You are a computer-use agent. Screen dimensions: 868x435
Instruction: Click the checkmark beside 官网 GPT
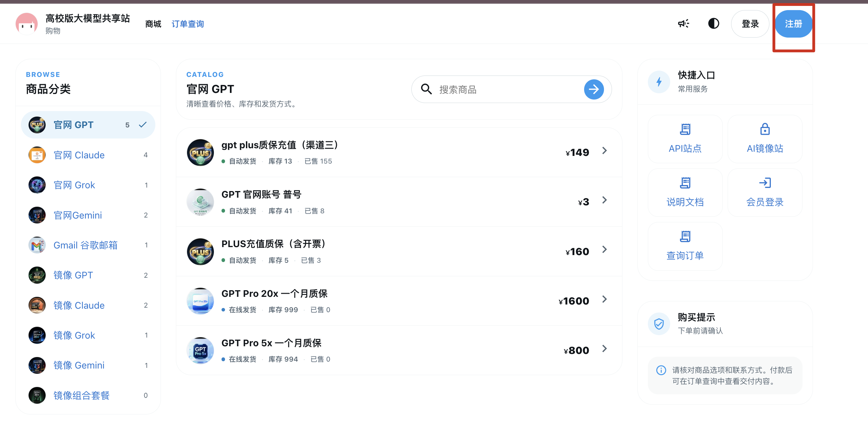[x=143, y=125]
